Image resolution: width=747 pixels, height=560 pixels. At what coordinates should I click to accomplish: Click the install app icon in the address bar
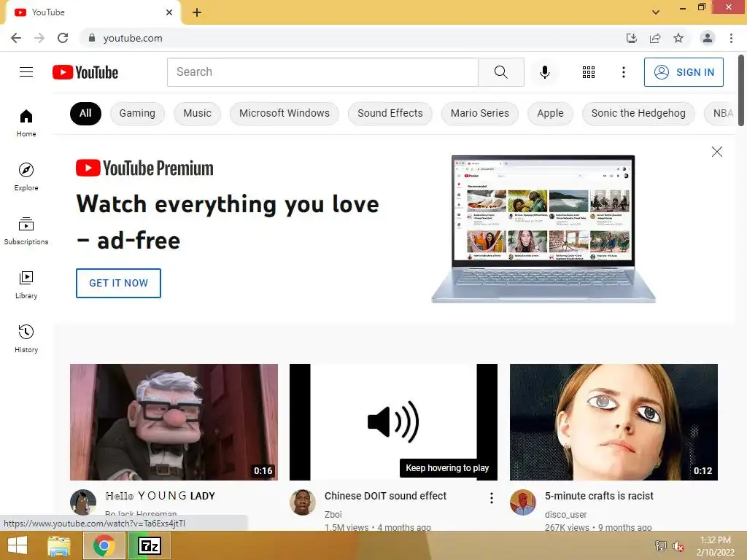point(632,38)
